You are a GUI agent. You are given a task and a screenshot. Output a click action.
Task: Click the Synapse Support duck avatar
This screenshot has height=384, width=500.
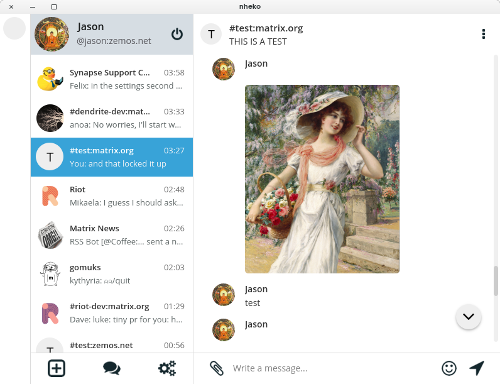(x=50, y=79)
